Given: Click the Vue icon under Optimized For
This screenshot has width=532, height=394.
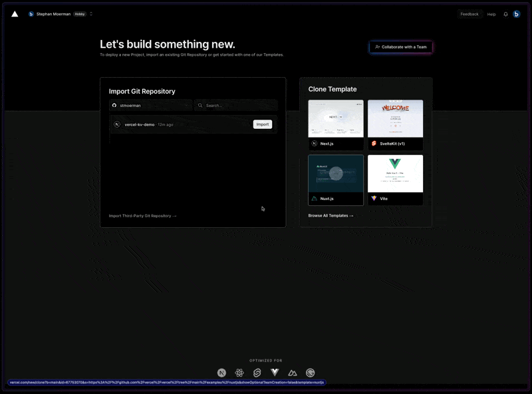Looking at the screenshot, I should click(x=275, y=373).
